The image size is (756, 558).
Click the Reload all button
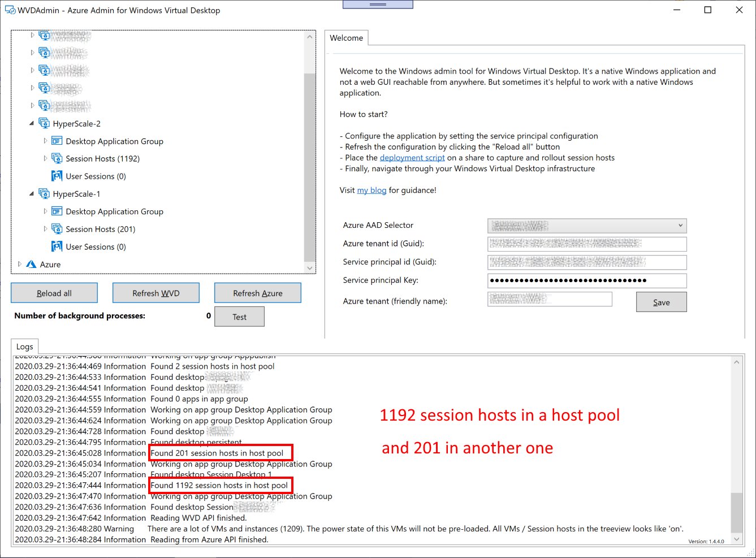54,293
